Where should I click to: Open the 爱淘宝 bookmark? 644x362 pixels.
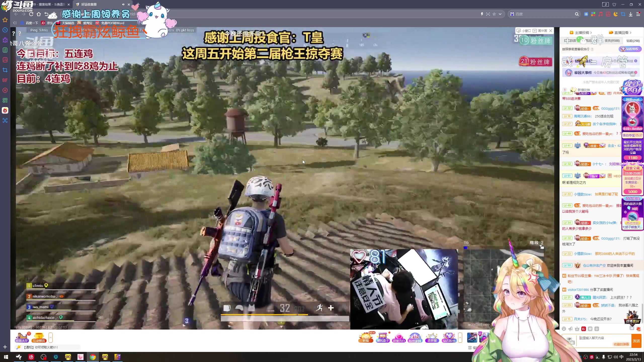coord(85,23)
